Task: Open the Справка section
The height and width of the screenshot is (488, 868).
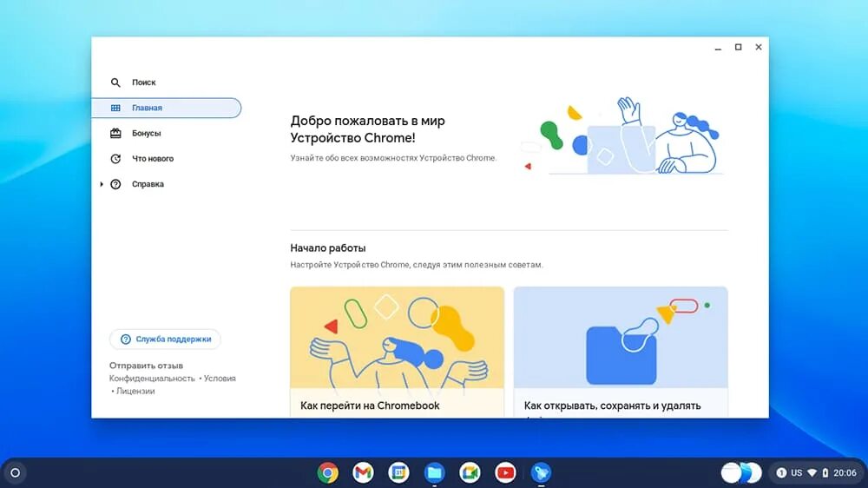Action: [x=166, y=184]
